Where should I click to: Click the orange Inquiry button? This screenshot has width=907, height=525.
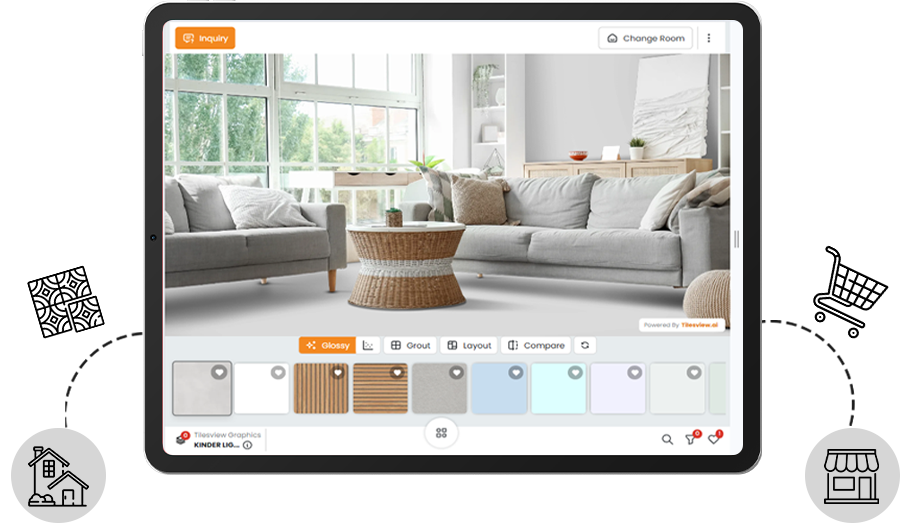click(x=205, y=38)
